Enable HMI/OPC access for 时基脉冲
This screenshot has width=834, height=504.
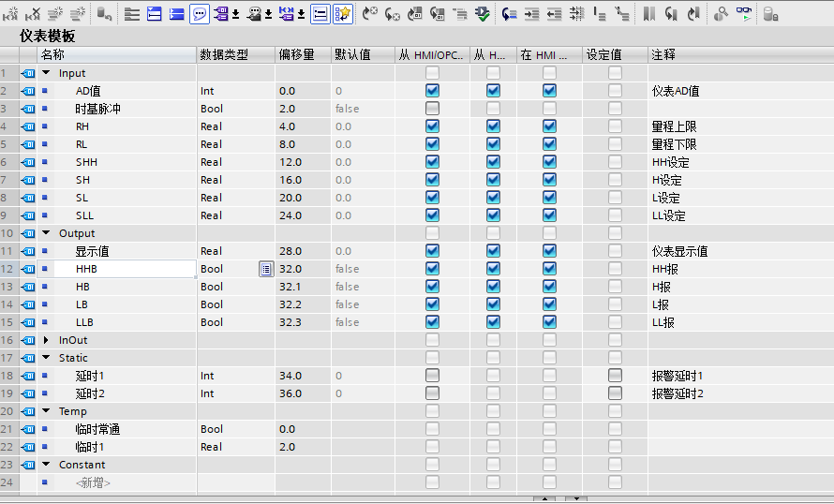click(432, 109)
